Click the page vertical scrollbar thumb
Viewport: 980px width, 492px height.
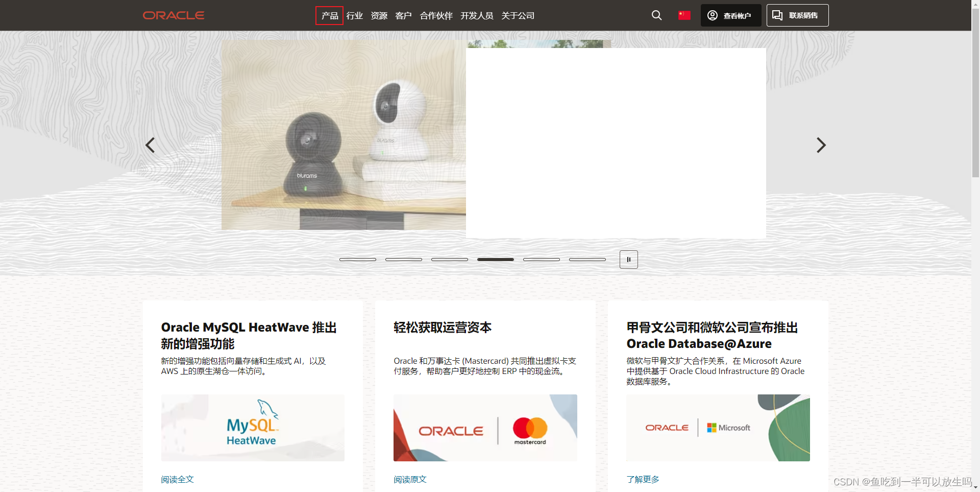pyautogui.click(x=975, y=92)
